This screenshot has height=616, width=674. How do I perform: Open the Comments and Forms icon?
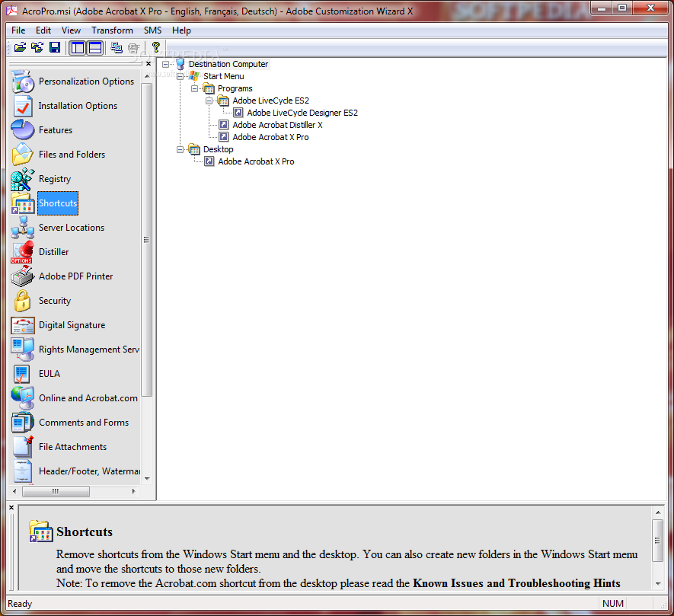[23, 423]
